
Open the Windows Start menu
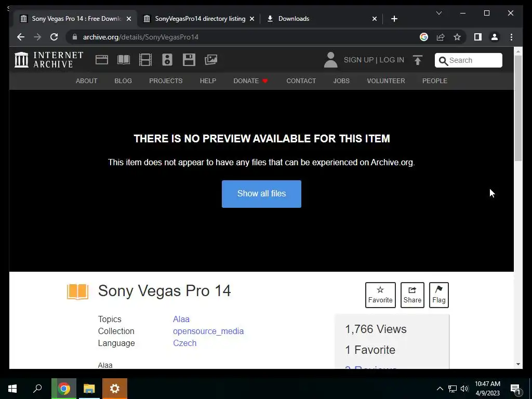(12, 389)
